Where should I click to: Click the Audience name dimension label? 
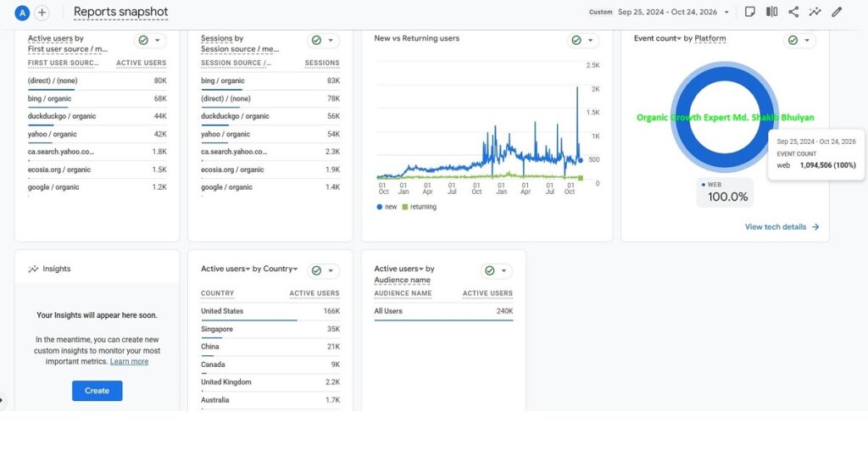[402, 280]
